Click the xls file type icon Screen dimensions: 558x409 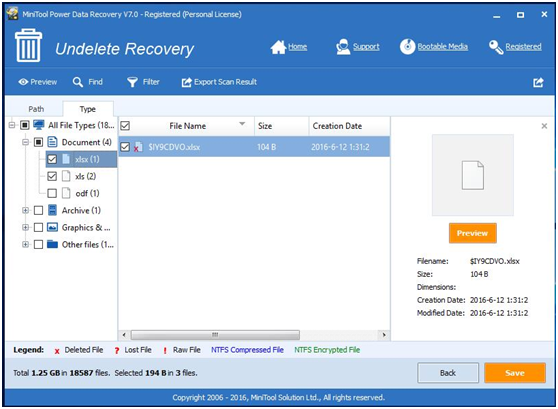click(66, 176)
